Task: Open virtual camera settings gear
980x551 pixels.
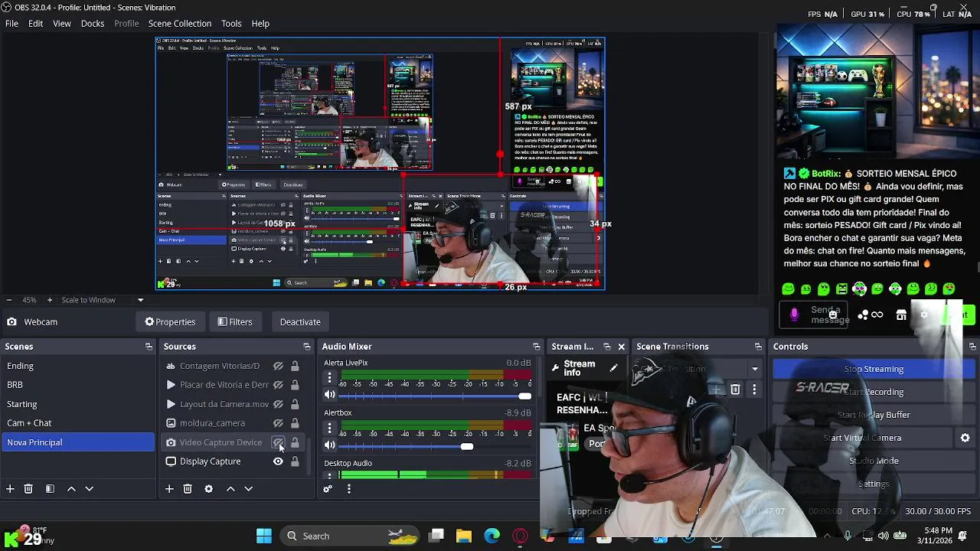Action: (x=965, y=438)
